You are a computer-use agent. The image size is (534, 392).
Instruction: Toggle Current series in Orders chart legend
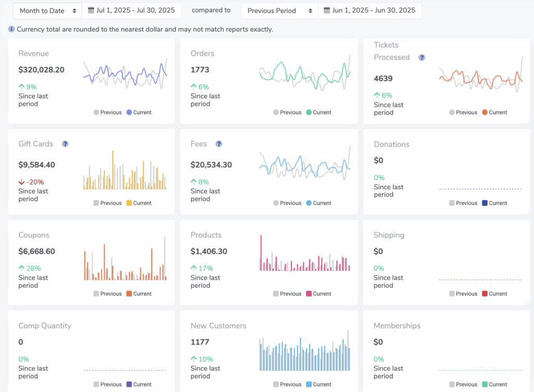click(318, 113)
